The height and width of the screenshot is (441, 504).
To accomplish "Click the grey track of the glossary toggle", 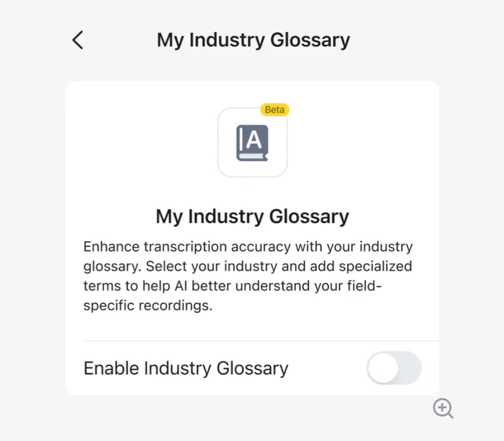I will click(410, 368).
